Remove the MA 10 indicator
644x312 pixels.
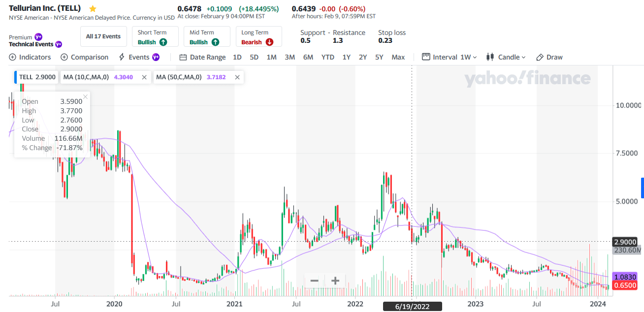click(x=144, y=77)
